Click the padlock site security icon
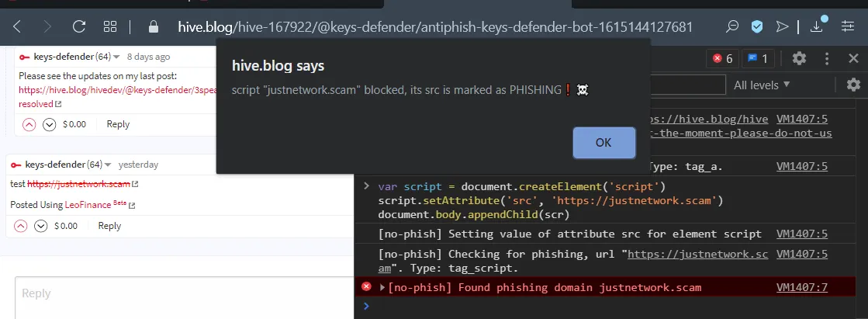Image resolution: width=868 pixels, height=319 pixels. click(x=154, y=26)
